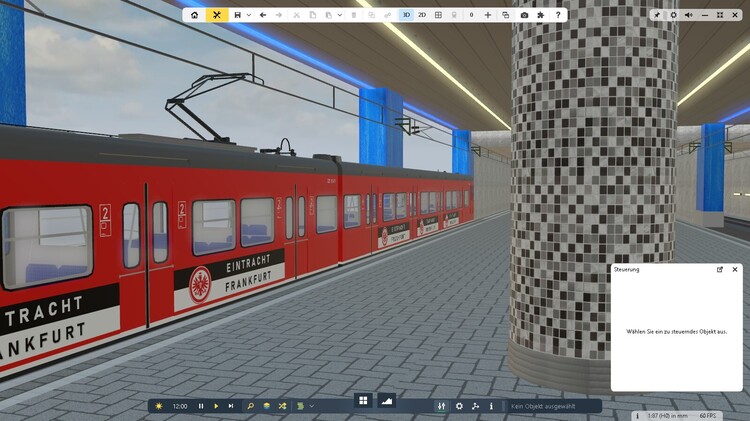This screenshot has height=421, width=750.
Task: Open the terrain landscape editor button
Action: click(386, 400)
